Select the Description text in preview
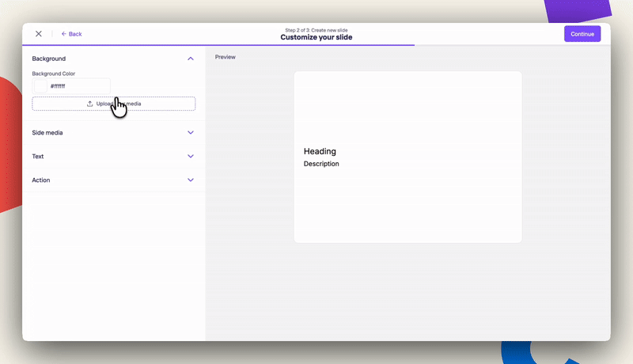This screenshot has width=633, height=364. 321,164
